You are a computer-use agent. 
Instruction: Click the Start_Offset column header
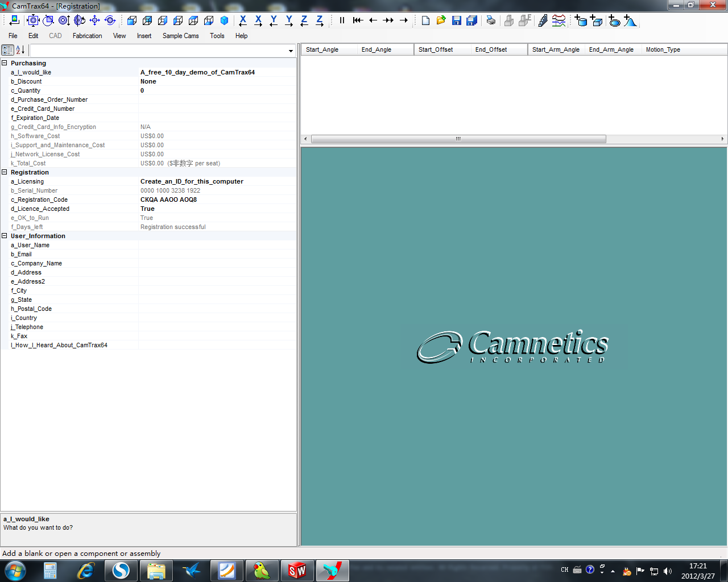[442, 49]
